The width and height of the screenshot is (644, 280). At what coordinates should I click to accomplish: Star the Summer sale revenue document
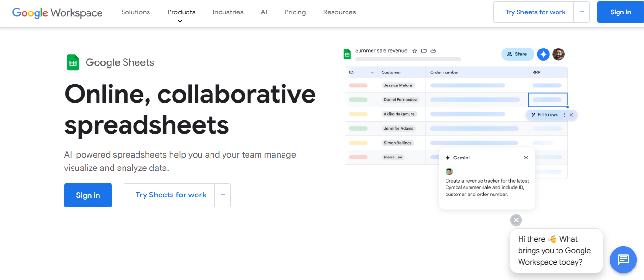pos(415,51)
